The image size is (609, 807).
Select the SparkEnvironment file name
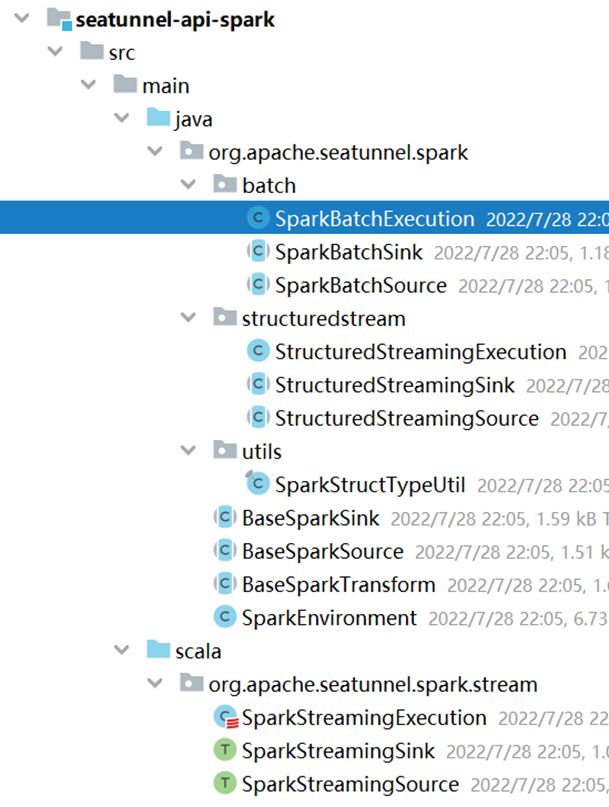click(x=329, y=618)
